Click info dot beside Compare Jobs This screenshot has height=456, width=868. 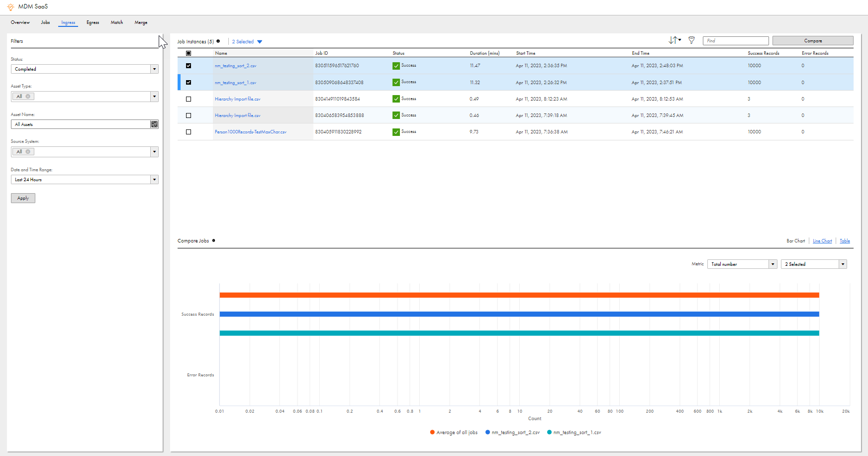click(x=214, y=240)
